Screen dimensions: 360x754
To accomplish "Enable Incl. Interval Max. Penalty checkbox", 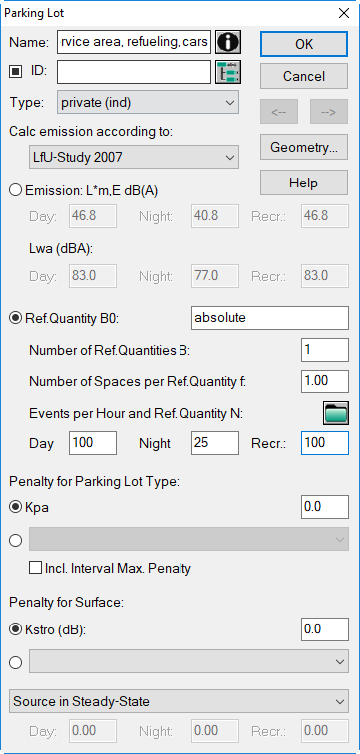I will (35, 568).
